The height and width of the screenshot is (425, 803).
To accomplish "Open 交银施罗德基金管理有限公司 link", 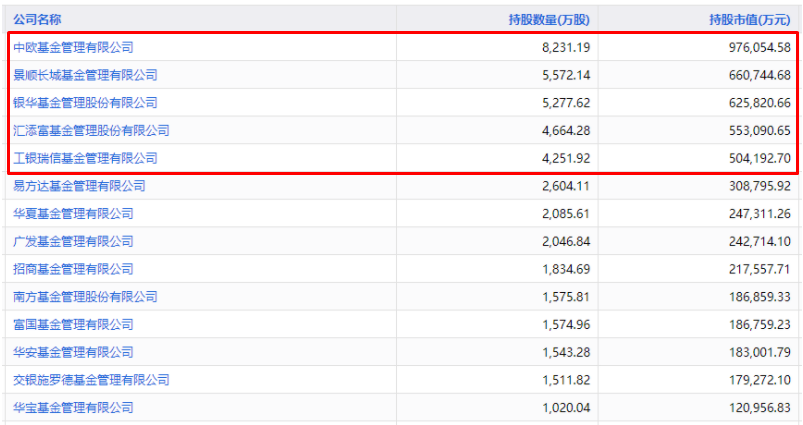I will point(91,379).
